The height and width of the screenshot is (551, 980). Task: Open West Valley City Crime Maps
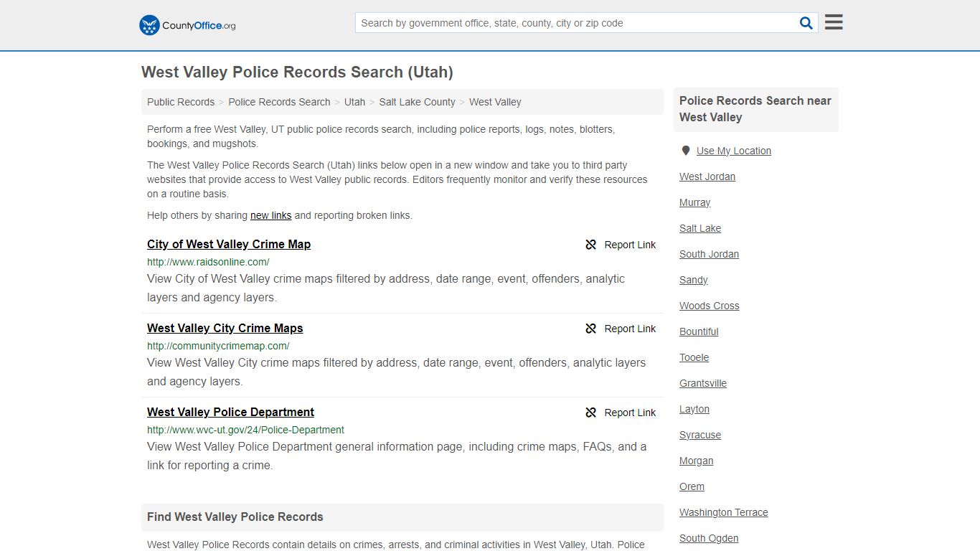click(225, 328)
